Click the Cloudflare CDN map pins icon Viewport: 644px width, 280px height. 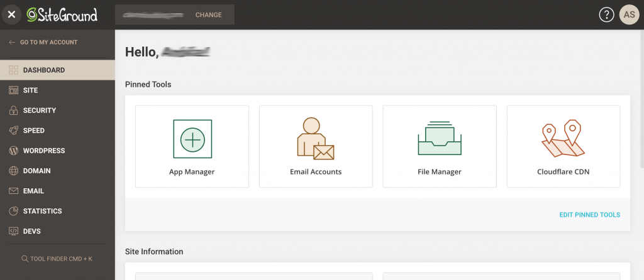click(563, 139)
